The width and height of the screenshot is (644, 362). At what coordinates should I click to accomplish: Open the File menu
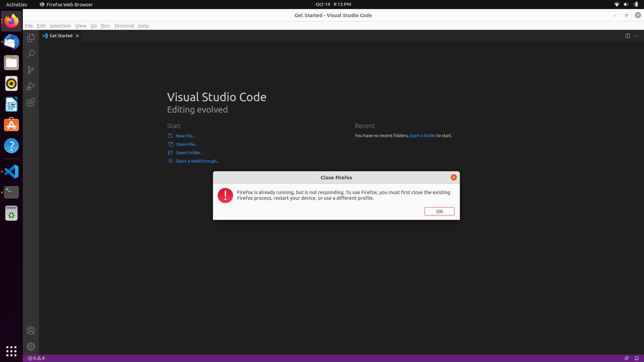coord(29,26)
